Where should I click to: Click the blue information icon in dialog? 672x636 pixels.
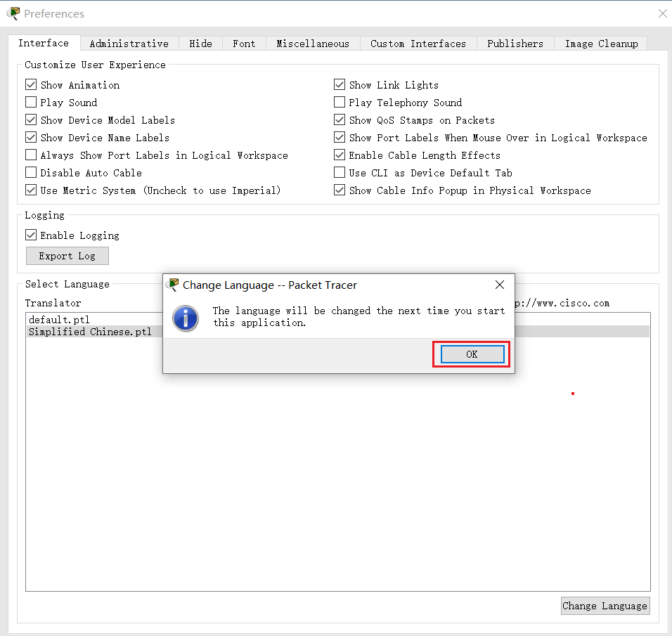185,318
